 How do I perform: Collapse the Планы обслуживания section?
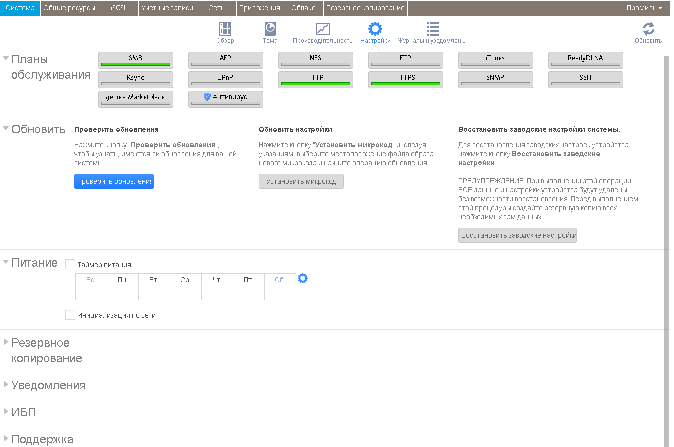coord(6,58)
